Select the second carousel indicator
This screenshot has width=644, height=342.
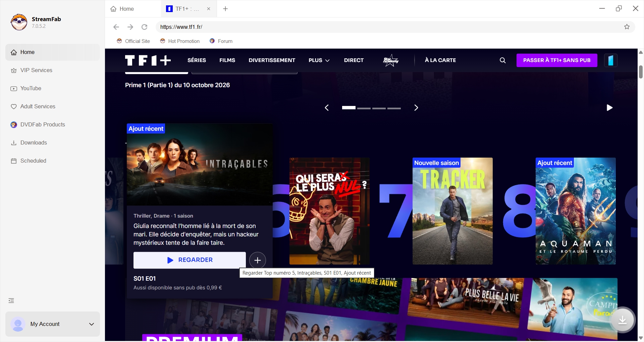364,108
